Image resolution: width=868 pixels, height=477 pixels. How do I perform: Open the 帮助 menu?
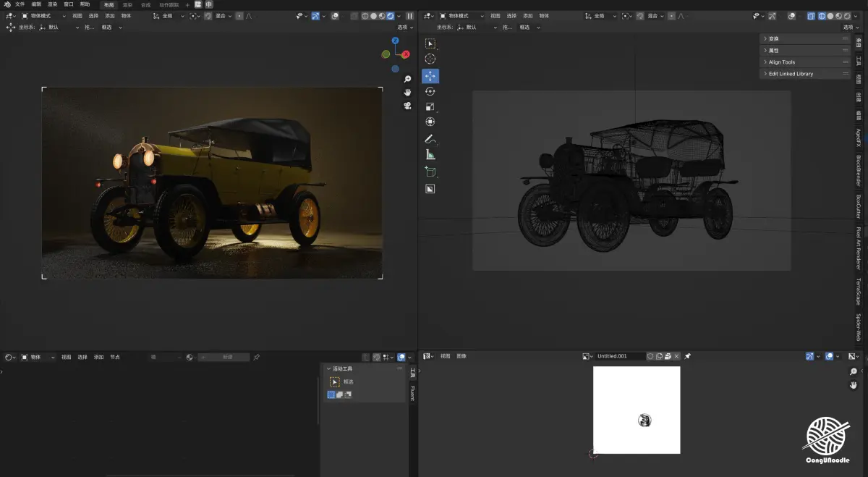click(85, 4)
